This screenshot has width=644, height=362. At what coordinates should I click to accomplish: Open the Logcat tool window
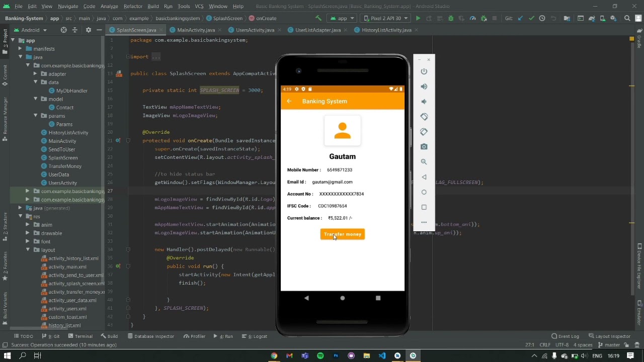257,336
